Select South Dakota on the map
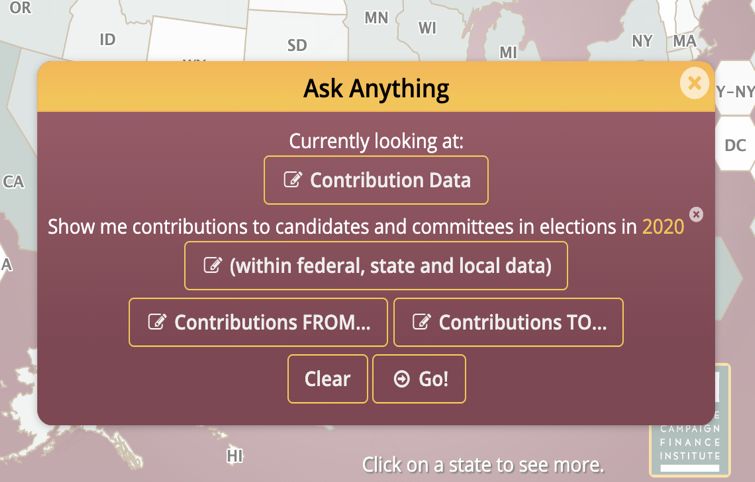Viewport: 755px width, 482px height. 297,45
